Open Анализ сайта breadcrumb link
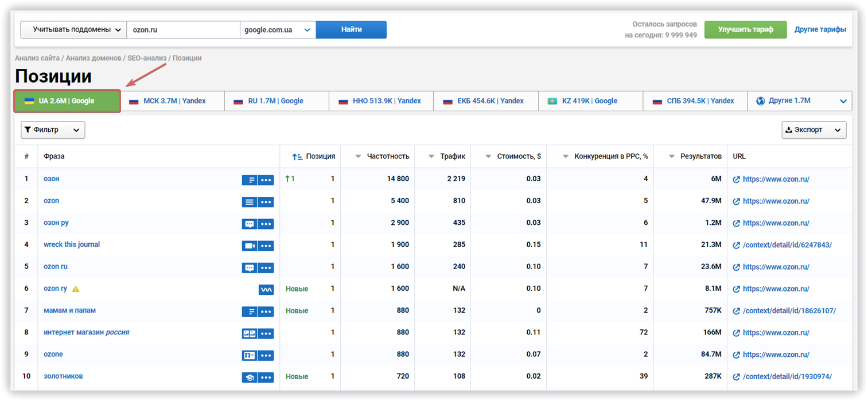 tap(37, 59)
